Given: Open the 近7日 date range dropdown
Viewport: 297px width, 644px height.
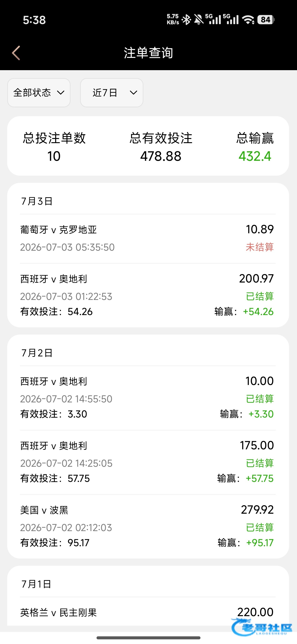Looking at the screenshot, I should click(x=111, y=93).
